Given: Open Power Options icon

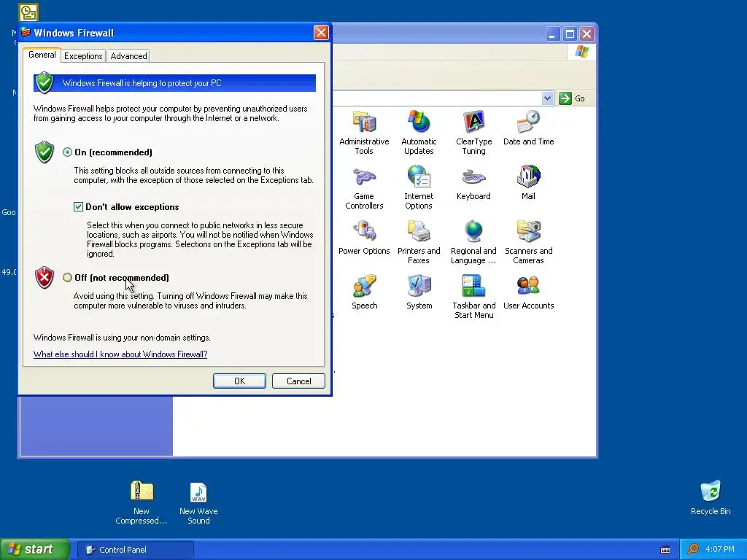Looking at the screenshot, I should 364,237.
